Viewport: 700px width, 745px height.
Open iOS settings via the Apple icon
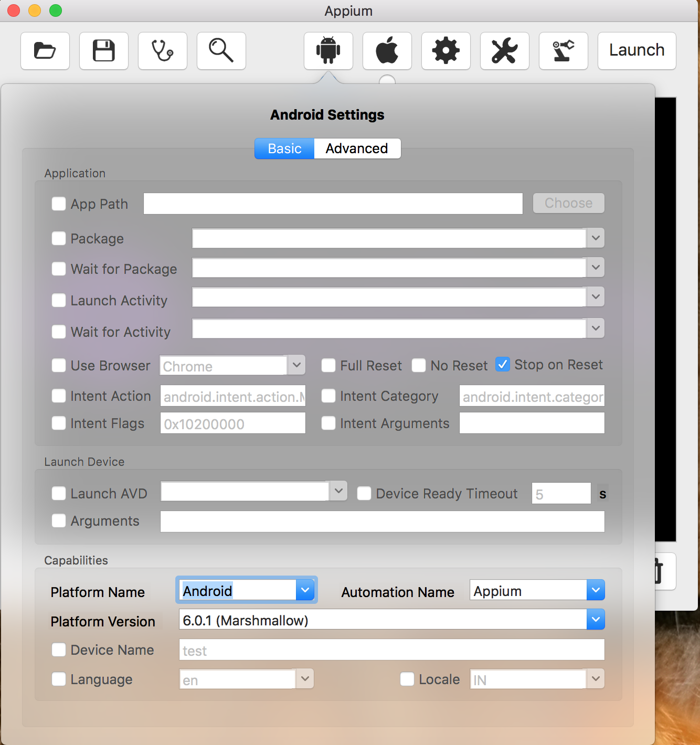tap(387, 51)
